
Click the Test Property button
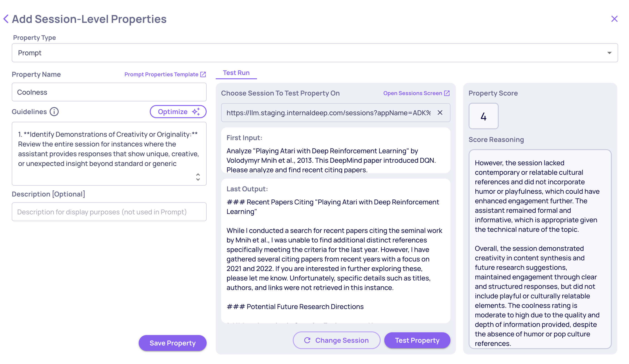pos(417,340)
